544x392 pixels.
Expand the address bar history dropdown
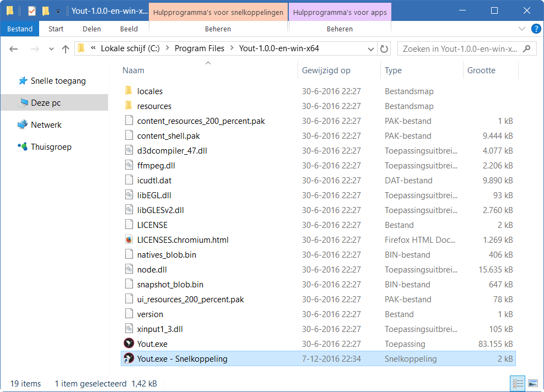coord(370,49)
